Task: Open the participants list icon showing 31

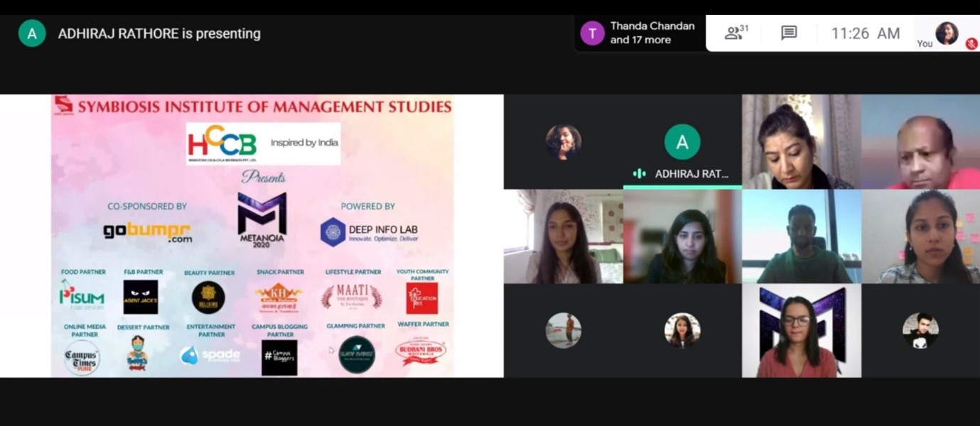Action: (x=736, y=33)
